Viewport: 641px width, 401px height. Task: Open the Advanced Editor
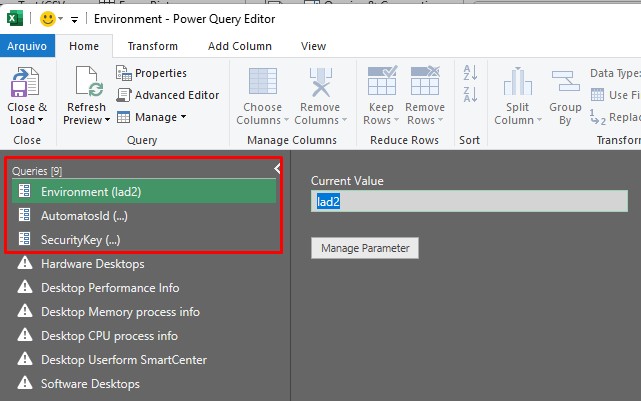[168, 95]
